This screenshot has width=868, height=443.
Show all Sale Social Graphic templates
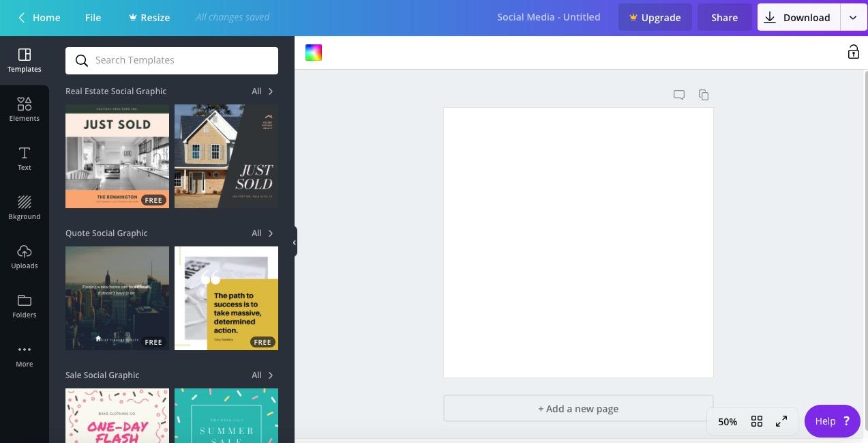(263, 375)
